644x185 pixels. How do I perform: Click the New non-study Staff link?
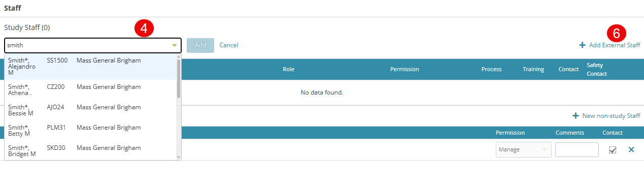click(x=611, y=116)
